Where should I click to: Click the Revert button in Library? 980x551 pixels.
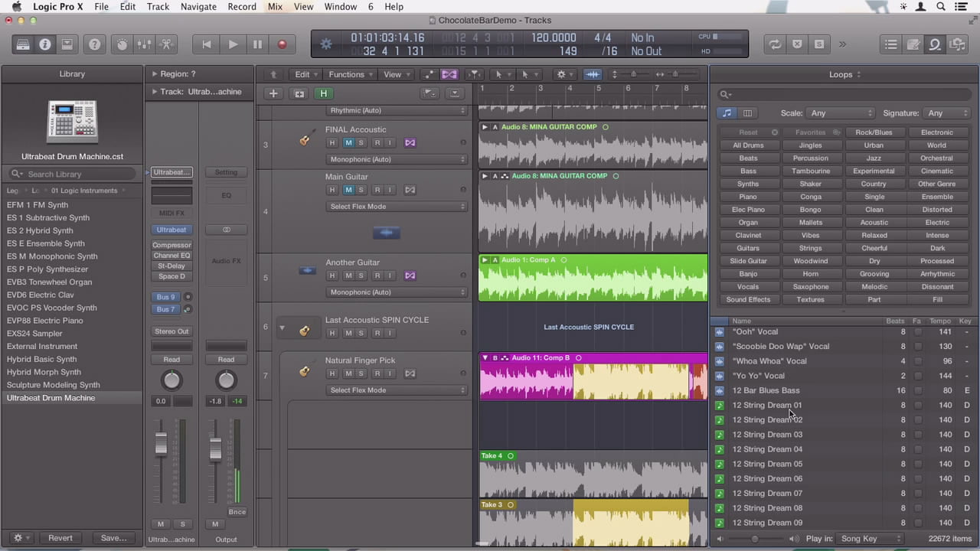click(60, 538)
